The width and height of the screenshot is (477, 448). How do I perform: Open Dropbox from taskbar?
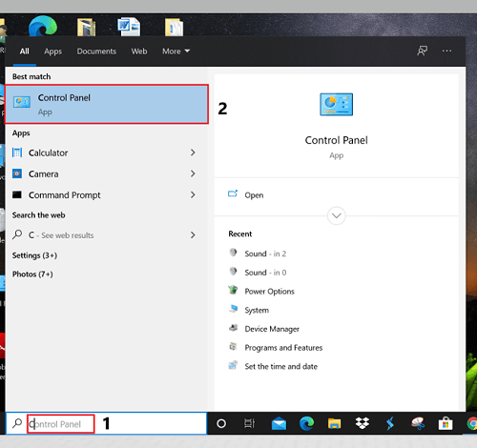click(x=363, y=423)
